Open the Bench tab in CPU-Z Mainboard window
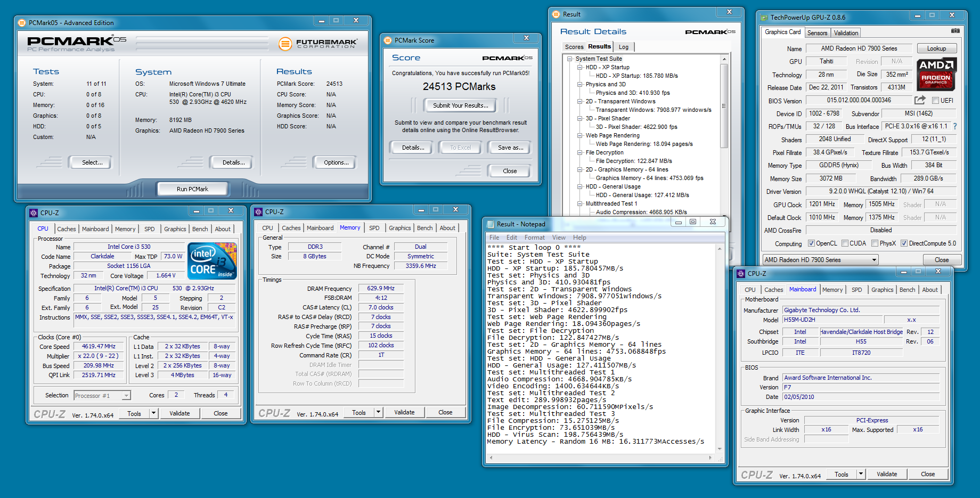 908,290
